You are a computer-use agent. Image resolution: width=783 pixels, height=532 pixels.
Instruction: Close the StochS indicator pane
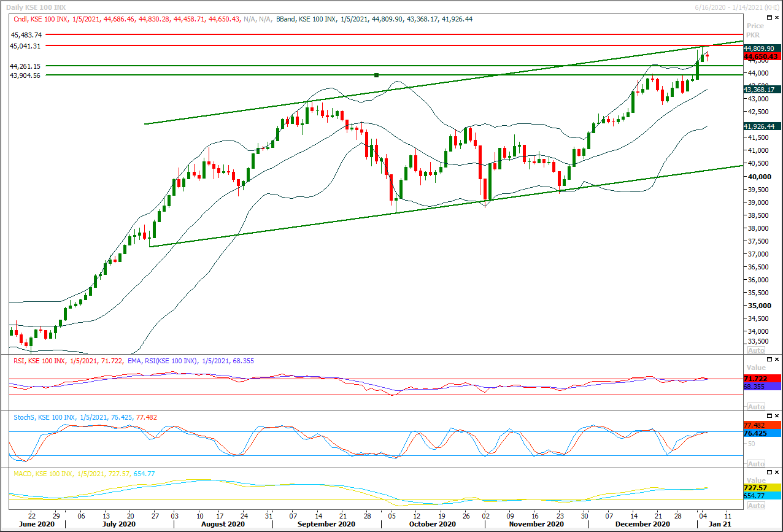(x=777, y=416)
